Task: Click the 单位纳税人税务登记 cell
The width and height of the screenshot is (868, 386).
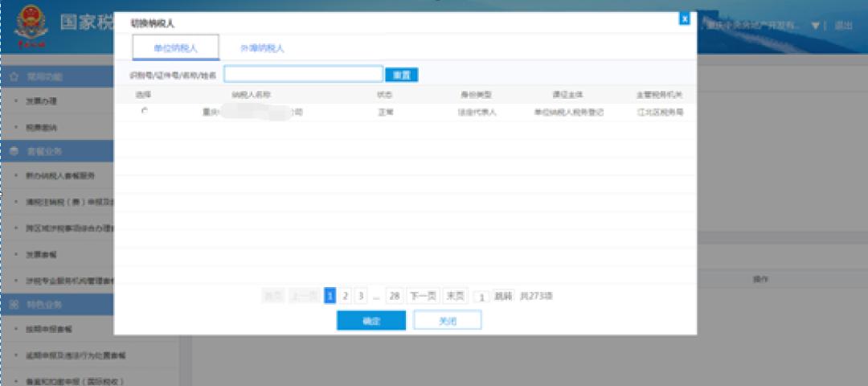Action: click(x=568, y=112)
